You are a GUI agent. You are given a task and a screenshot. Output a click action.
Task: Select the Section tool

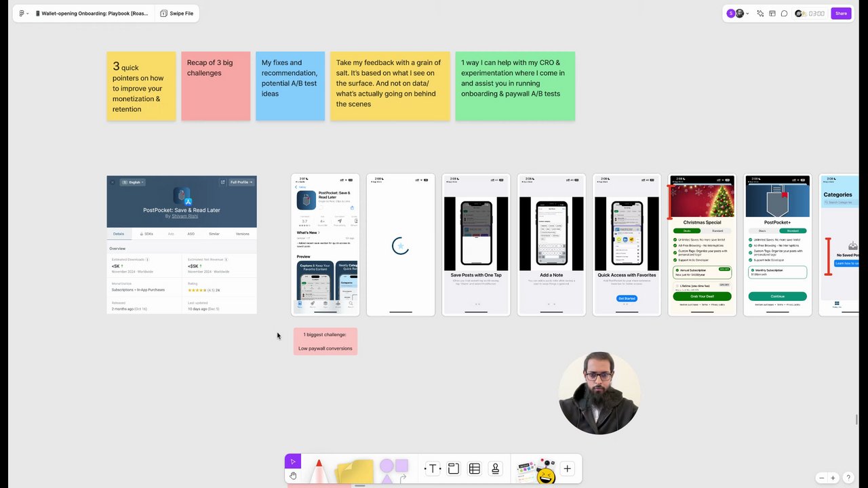coord(453,468)
